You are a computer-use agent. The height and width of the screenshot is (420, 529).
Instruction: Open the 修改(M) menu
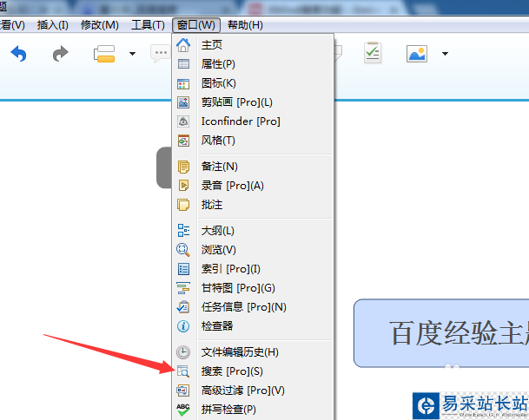[100, 25]
